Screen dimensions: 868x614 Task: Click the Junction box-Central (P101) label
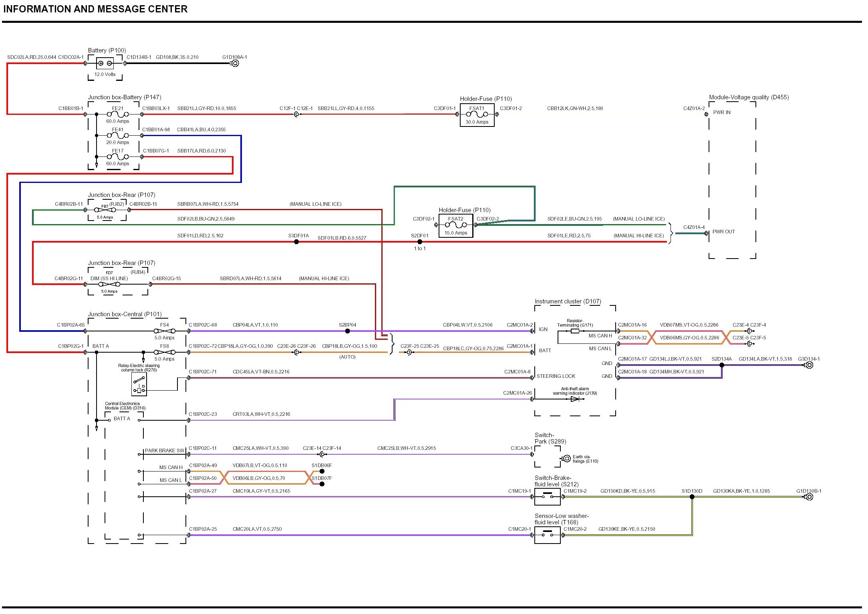click(125, 314)
